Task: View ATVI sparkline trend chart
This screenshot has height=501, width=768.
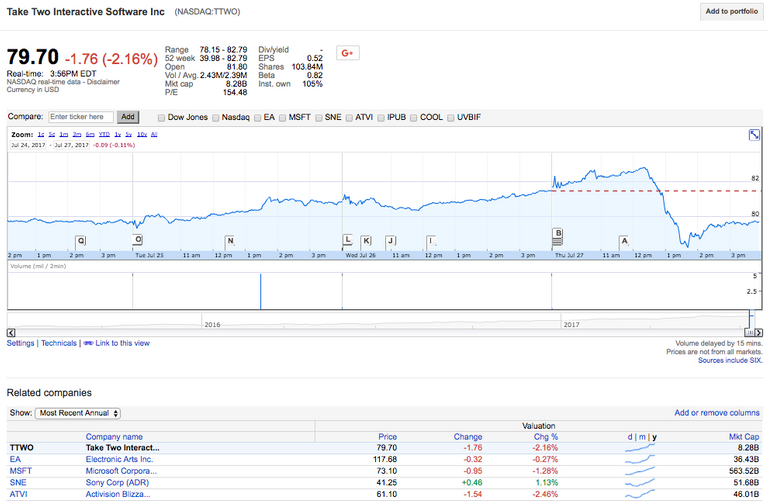Action: tap(640, 494)
